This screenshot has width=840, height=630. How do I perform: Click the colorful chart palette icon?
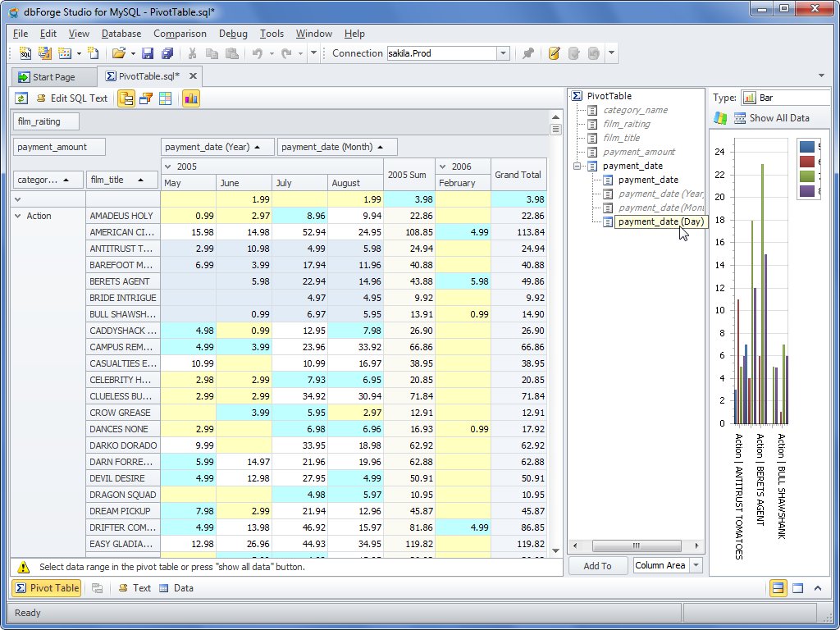click(x=720, y=118)
